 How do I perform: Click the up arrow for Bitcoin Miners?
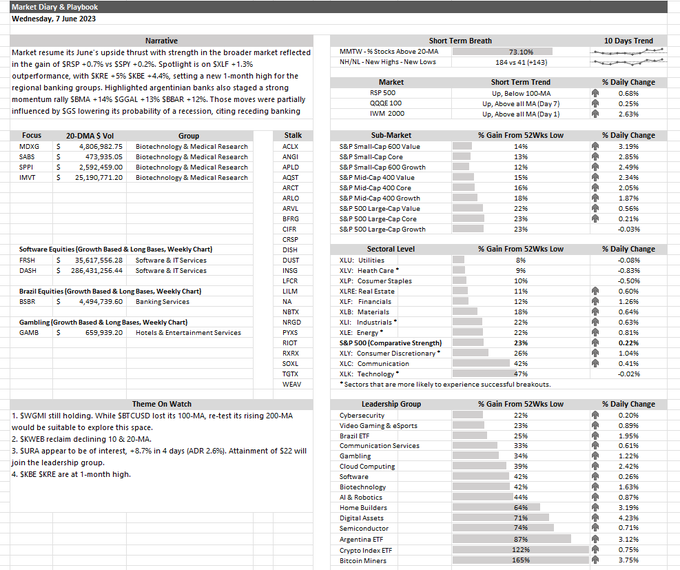595,560
